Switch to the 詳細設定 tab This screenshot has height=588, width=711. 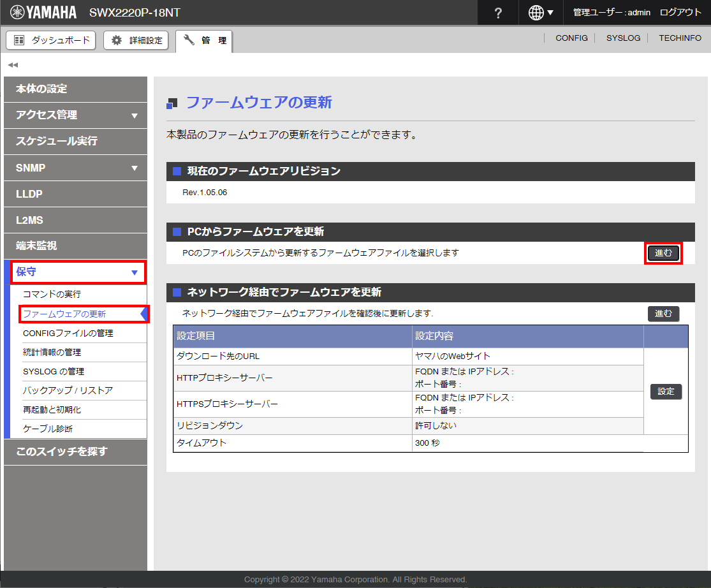click(137, 40)
